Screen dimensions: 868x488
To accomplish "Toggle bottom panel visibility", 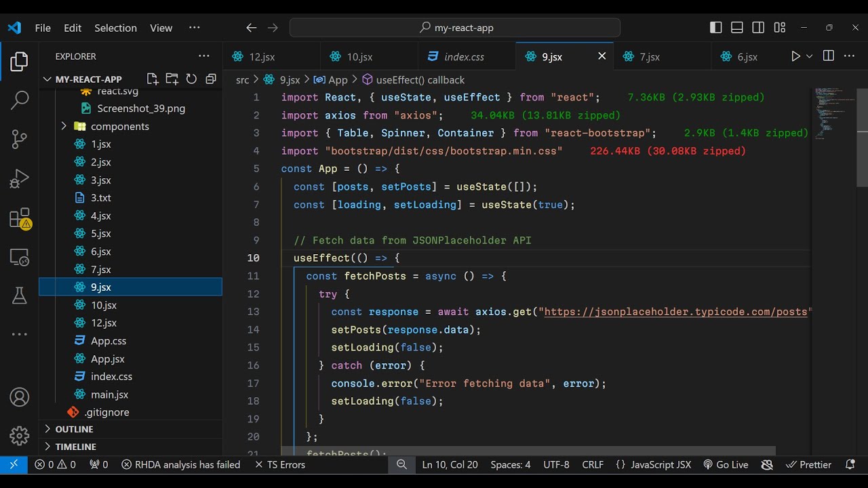I will click(737, 28).
